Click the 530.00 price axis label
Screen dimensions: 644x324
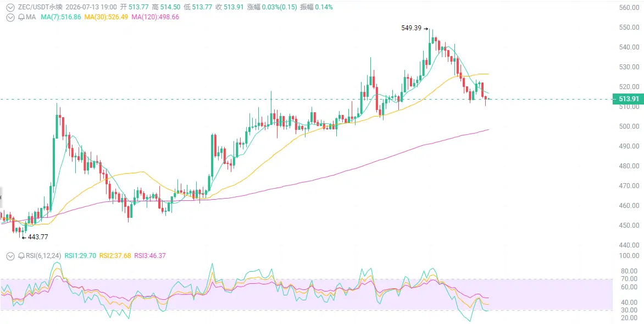point(629,67)
